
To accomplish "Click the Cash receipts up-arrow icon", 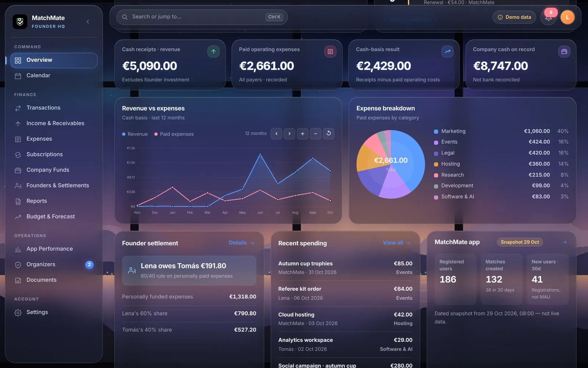I will [x=214, y=52].
